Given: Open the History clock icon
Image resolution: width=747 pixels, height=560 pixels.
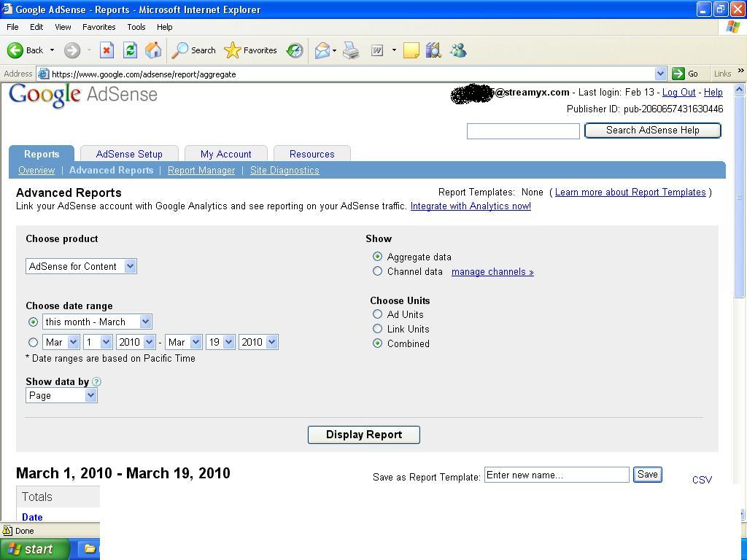Looking at the screenshot, I should point(295,50).
